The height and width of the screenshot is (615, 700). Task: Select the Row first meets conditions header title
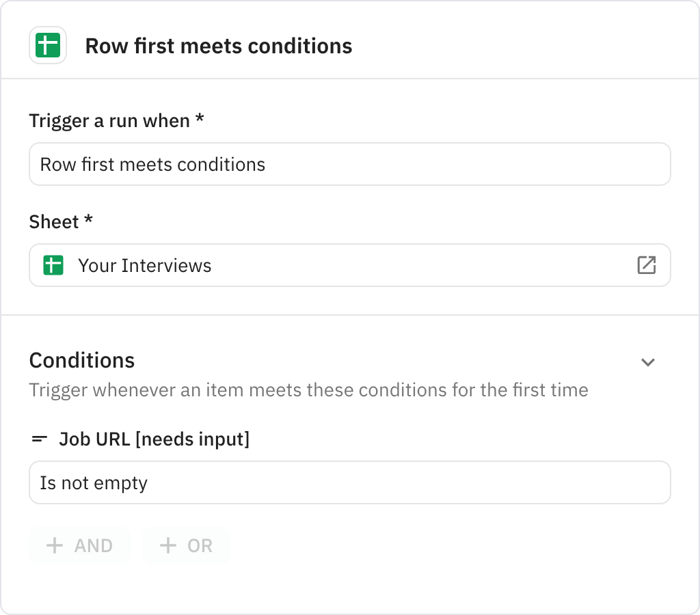click(219, 46)
